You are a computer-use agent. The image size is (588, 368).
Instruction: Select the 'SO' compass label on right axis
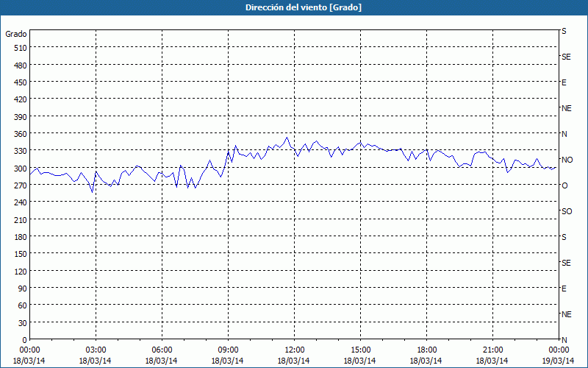567,212
